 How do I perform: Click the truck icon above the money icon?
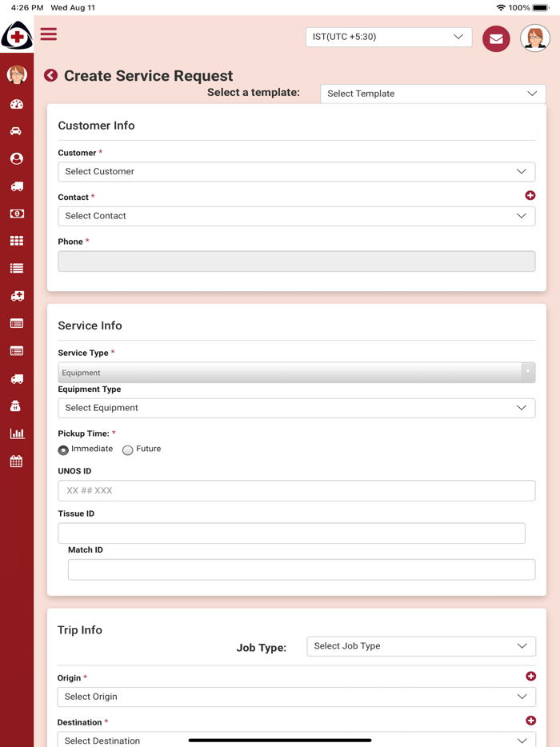click(x=17, y=186)
